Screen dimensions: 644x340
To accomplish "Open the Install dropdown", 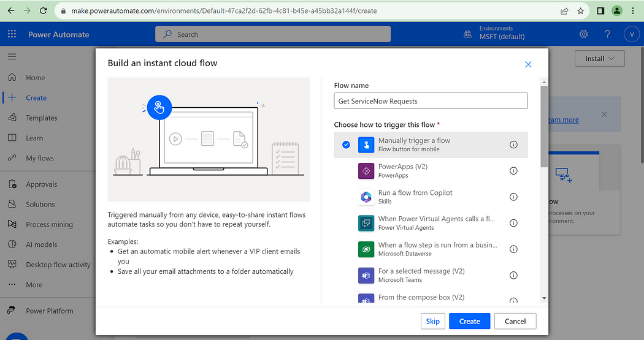I will tap(600, 59).
